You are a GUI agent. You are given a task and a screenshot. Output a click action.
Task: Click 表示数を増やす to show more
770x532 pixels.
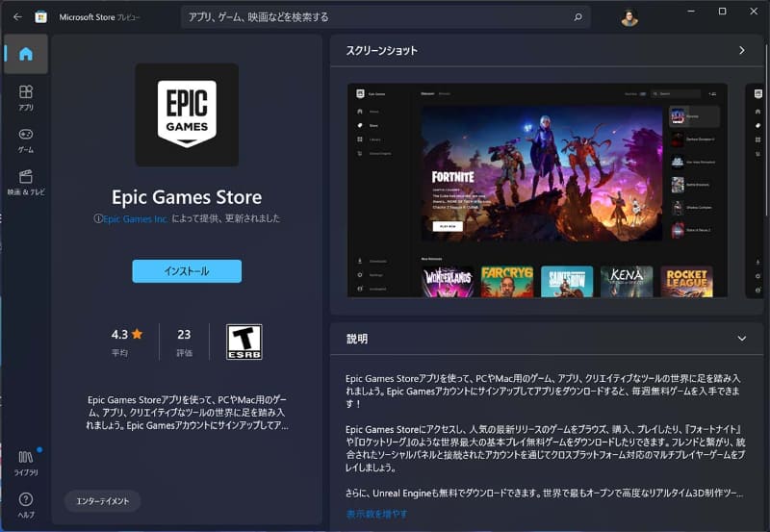[x=376, y=514]
